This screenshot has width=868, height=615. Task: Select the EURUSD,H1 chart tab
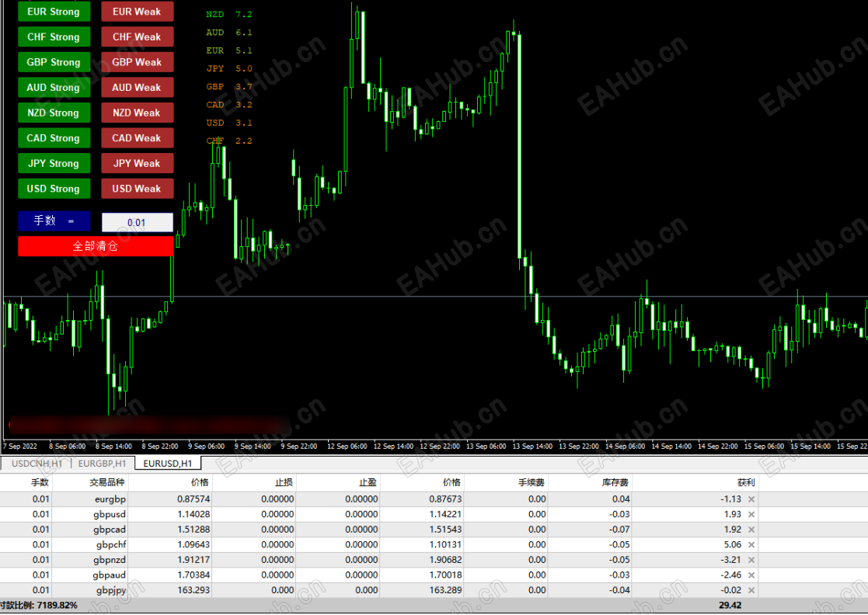tap(168, 464)
